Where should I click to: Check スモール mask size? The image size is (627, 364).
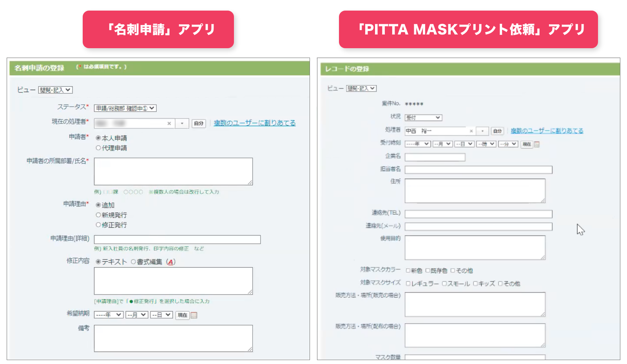point(444,284)
